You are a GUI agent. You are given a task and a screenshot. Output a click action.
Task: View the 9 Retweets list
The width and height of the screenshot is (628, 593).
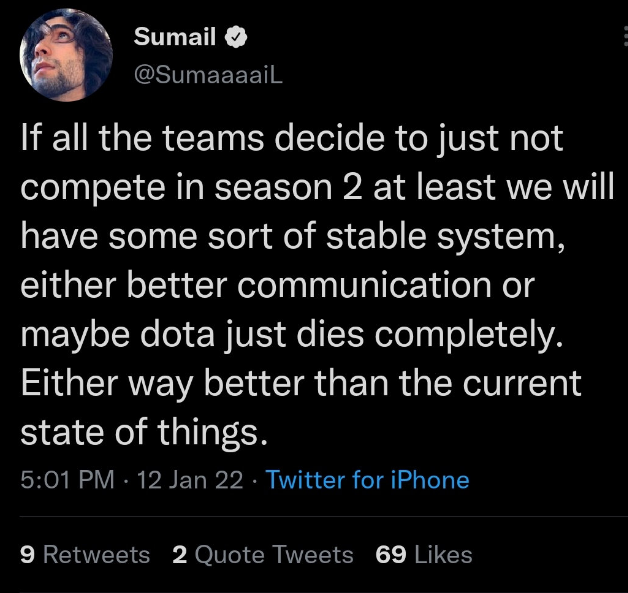(85, 554)
